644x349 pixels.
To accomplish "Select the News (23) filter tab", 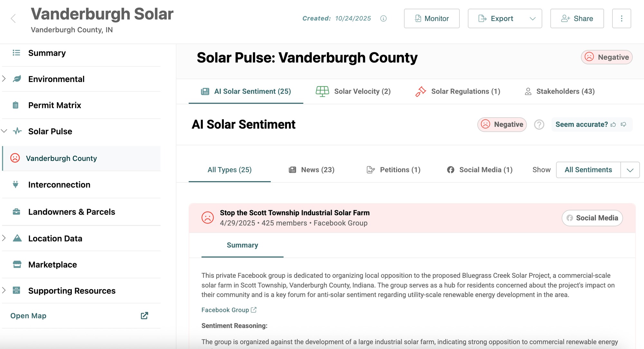I will [x=311, y=170].
